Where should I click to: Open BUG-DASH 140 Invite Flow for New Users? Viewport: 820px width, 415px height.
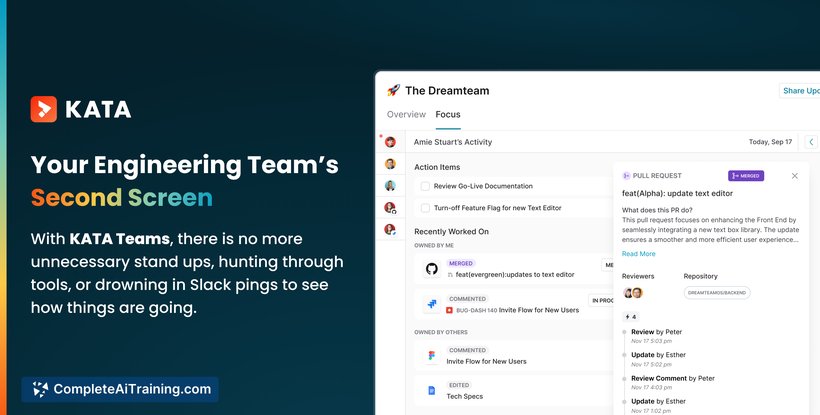(512, 310)
